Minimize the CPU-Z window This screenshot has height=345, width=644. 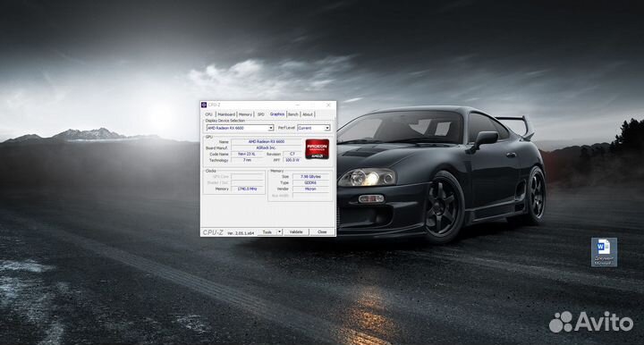tap(297, 105)
